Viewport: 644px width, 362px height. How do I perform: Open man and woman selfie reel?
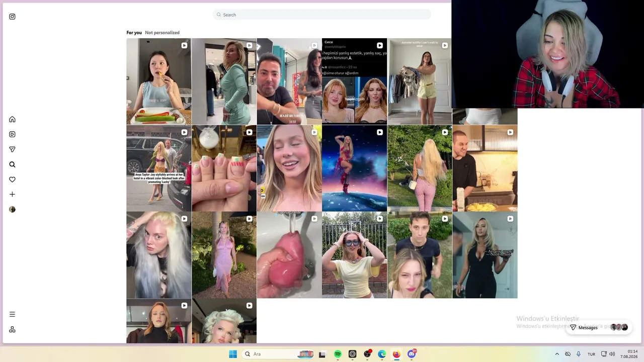click(420, 255)
